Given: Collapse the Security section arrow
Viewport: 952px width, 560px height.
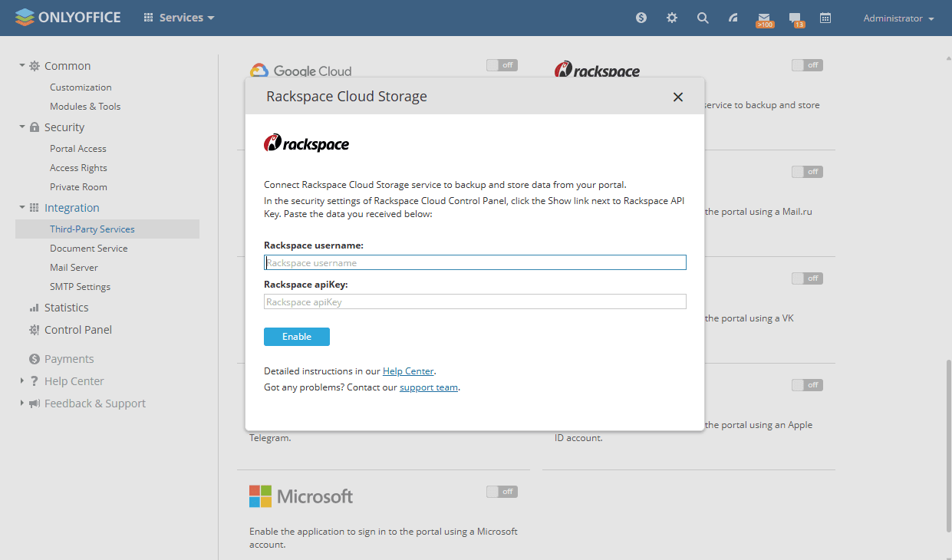Looking at the screenshot, I should click(22, 127).
